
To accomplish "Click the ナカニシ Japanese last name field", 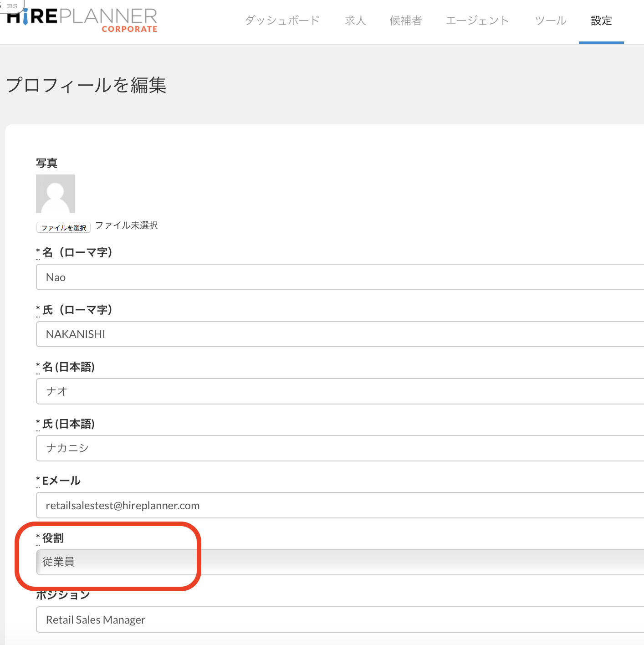I will pos(339,448).
